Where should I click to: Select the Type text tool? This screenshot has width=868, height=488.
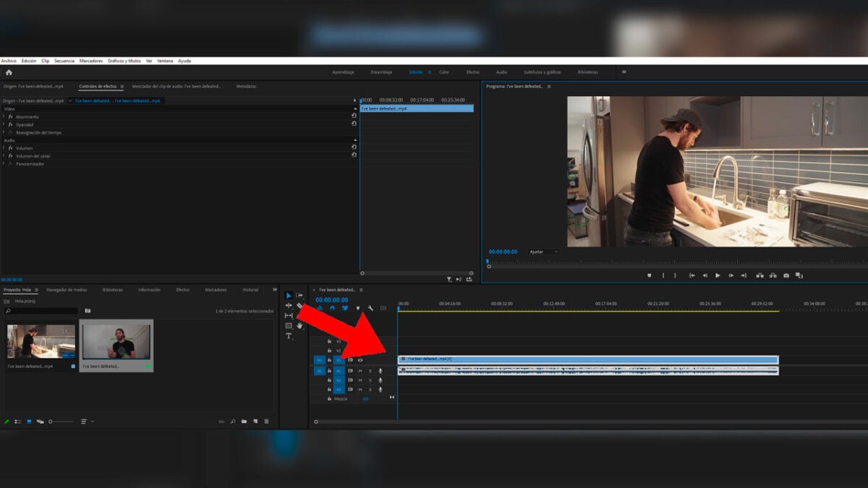289,336
